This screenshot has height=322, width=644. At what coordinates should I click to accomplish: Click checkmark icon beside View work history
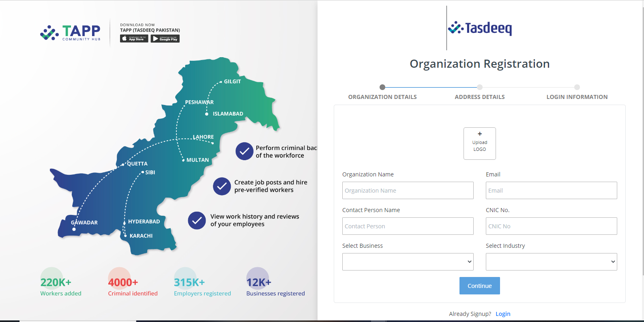(197, 220)
